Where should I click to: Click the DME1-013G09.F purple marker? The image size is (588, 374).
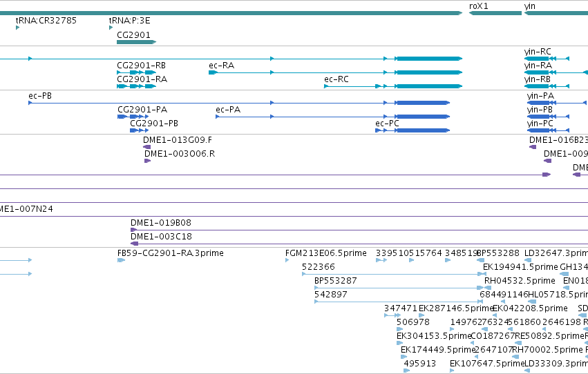[x=147, y=147]
